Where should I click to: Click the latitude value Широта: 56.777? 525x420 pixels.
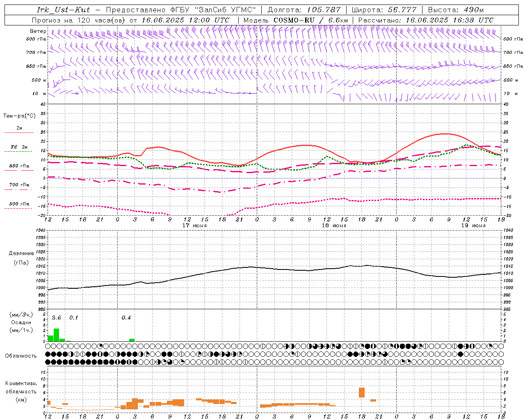click(x=384, y=10)
